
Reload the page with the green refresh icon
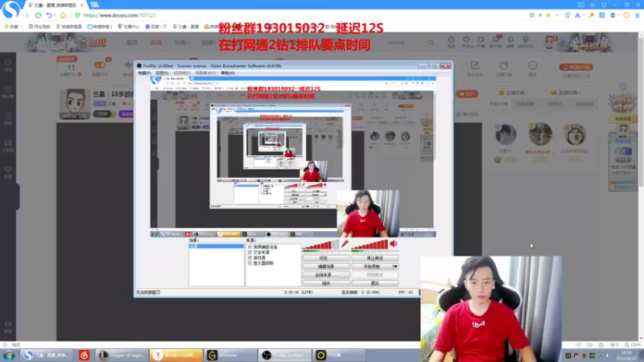[38, 15]
